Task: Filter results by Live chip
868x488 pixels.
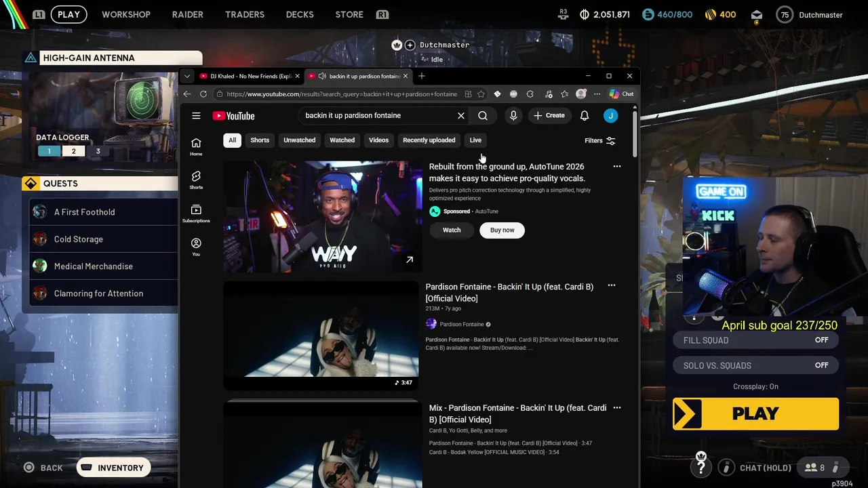Action: click(x=475, y=140)
